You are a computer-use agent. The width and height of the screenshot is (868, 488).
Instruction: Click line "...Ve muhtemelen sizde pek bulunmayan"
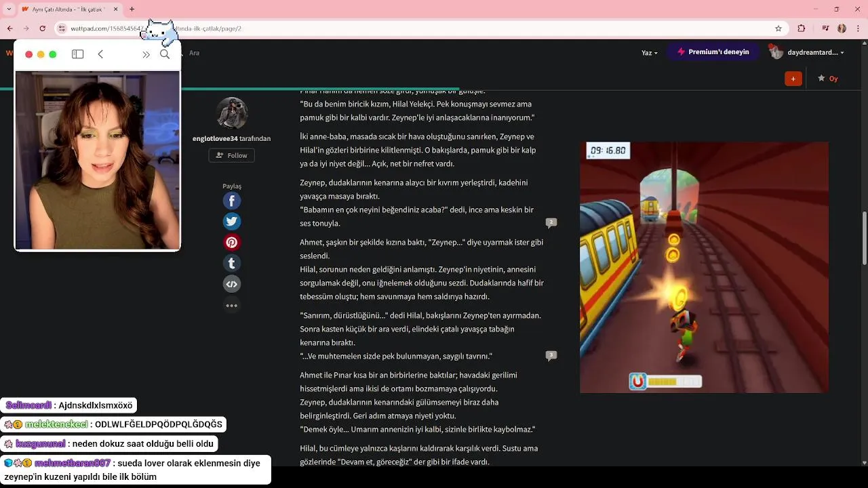396,356
